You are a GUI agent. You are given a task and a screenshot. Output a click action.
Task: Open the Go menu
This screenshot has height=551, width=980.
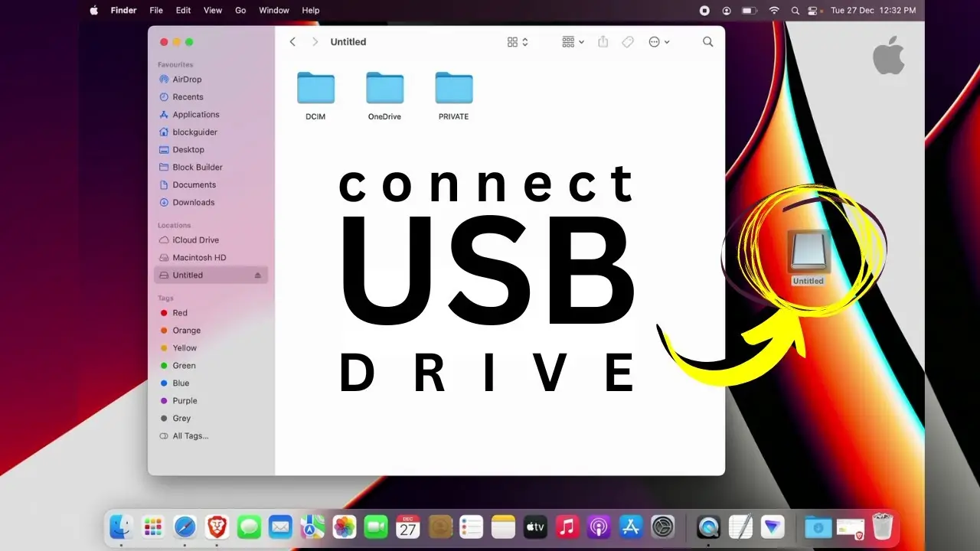click(240, 10)
